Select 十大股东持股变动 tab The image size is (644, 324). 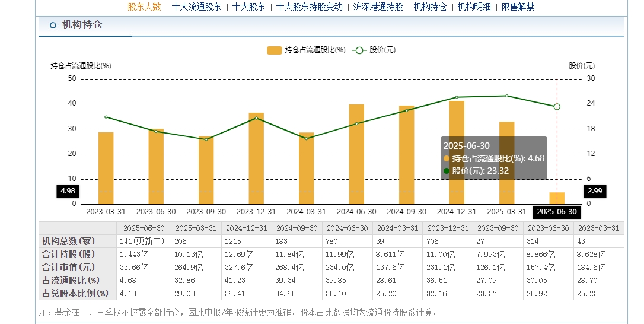310,7
